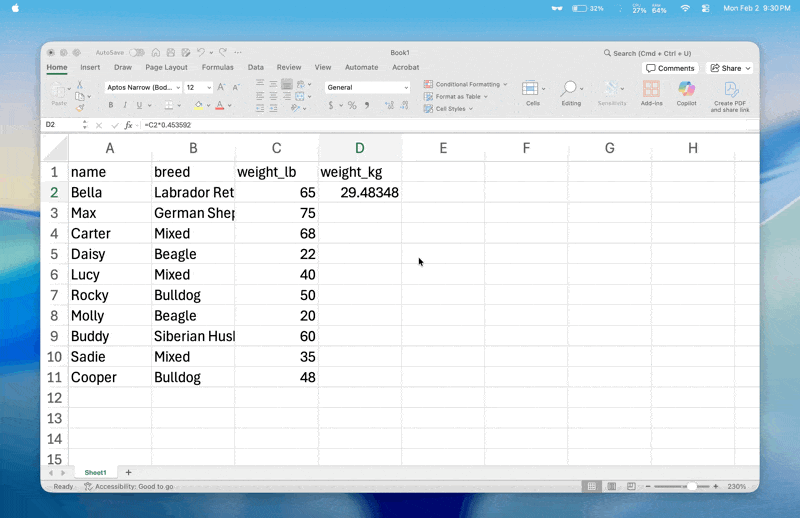The height and width of the screenshot is (518, 800).
Task: Toggle Italic formatting
Action: [x=125, y=105]
